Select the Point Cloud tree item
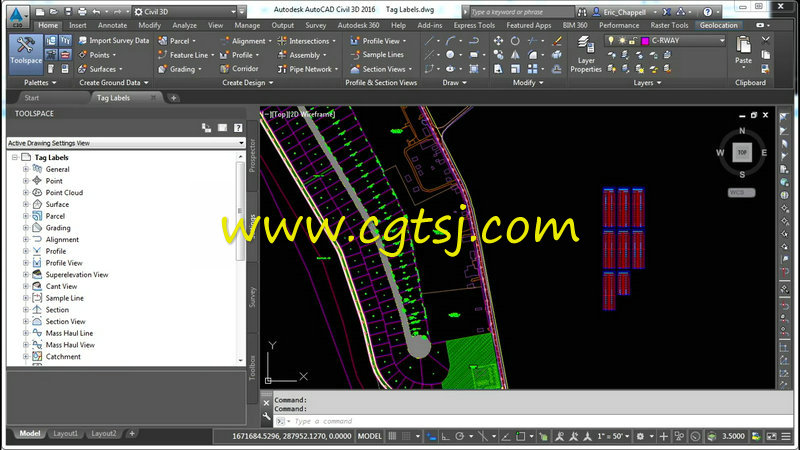800x450 pixels. point(64,192)
